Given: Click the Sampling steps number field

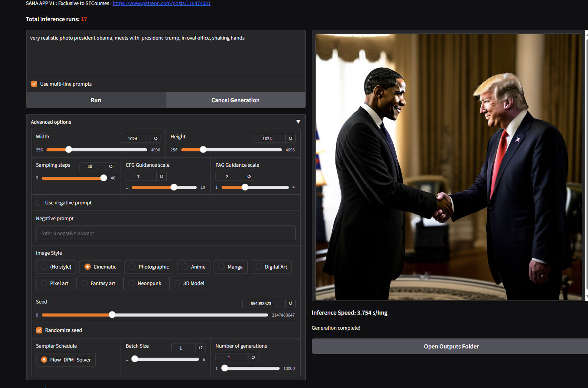Looking at the screenshot, I should [x=93, y=166].
